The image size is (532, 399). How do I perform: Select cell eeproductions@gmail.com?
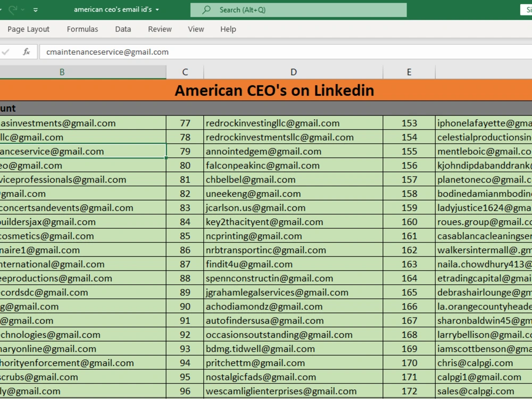(x=83, y=278)
